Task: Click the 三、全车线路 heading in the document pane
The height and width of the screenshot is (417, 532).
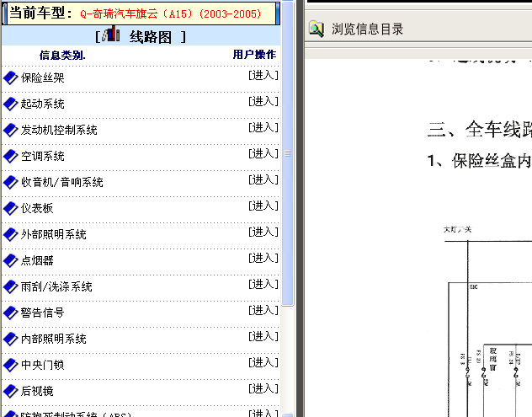Action: 480,130
